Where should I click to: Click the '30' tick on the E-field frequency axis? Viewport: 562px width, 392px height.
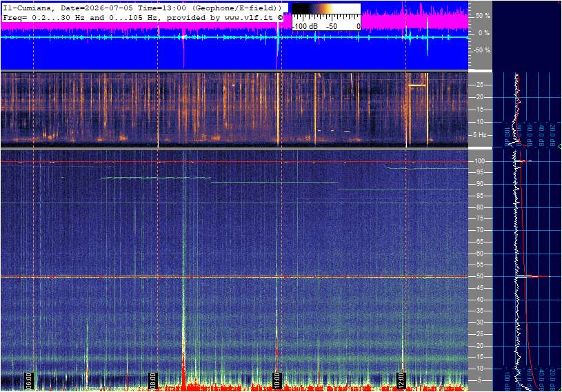click(x=479, y=322)
